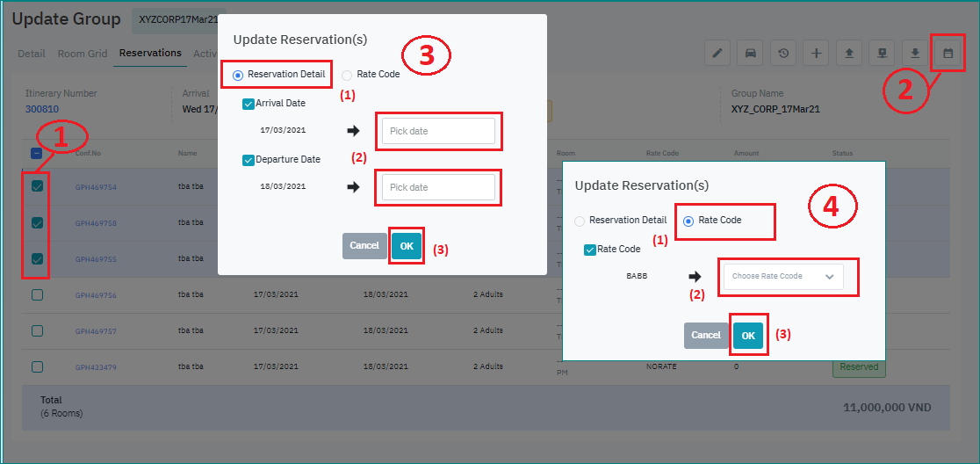Switch to the Detail tab
This screenshot has height=464, width=980.
(x=32, y=54)
